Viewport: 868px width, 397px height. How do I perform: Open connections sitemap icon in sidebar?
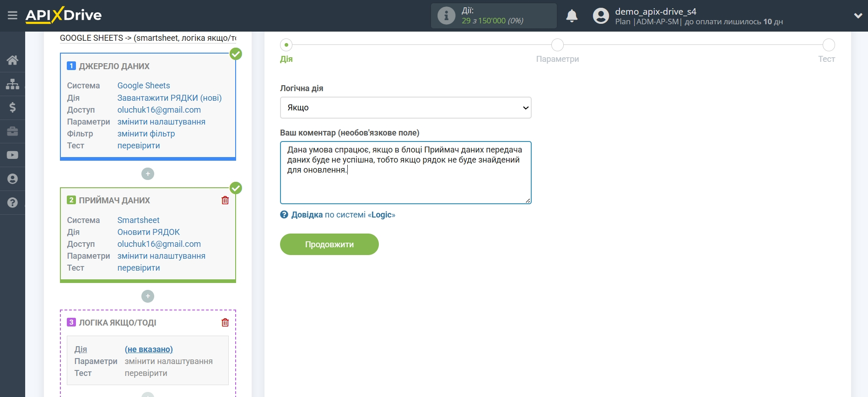click(x=12, y=84)
